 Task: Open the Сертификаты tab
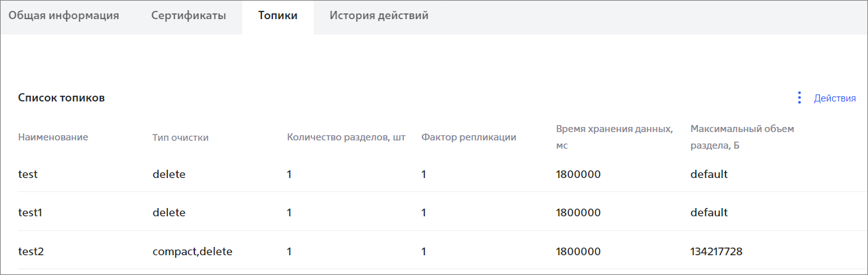pyautogui.click(x=189, y=16)
